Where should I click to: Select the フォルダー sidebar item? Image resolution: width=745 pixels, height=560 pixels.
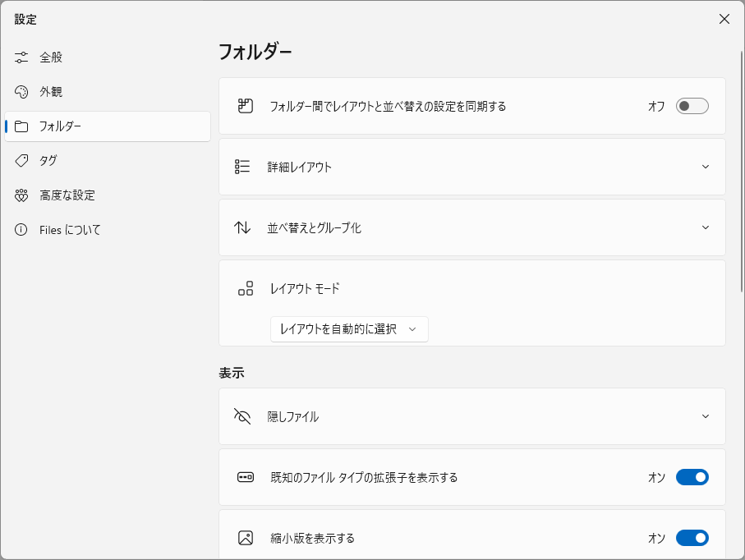[108, 126]
